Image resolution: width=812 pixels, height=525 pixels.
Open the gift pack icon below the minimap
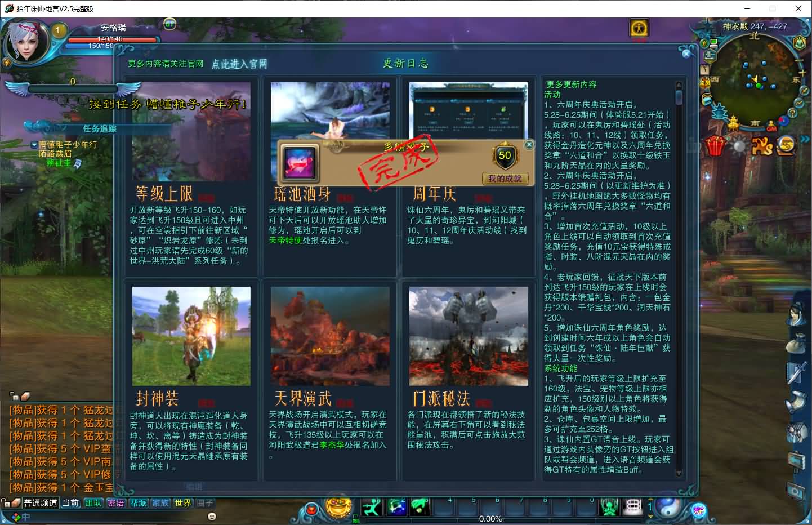pos(715,145)
